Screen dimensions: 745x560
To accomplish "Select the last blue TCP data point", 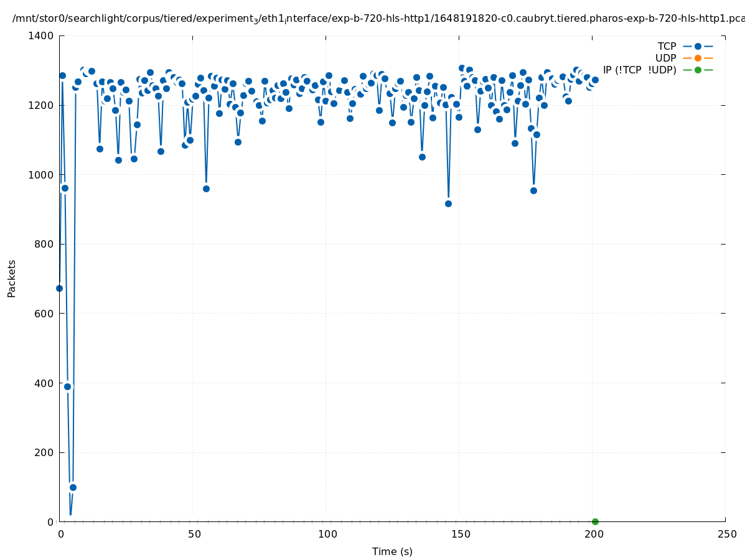I will pos(595,80).
